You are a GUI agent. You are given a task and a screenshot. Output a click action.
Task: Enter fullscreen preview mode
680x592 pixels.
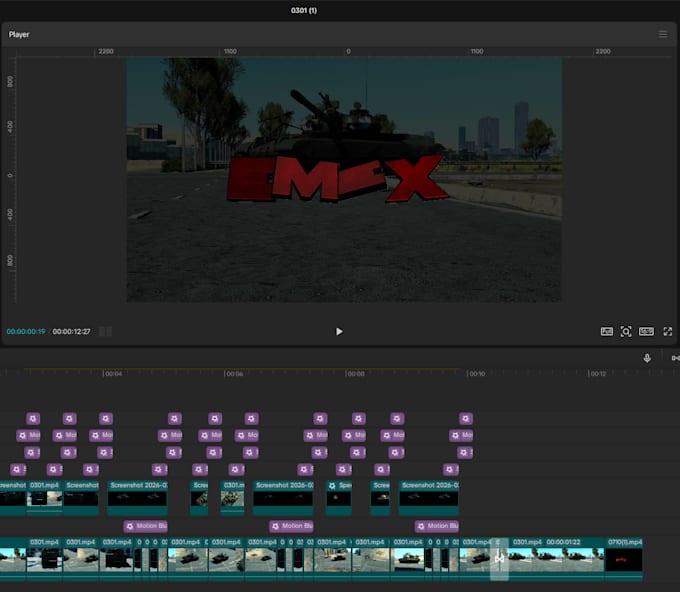[667, 331]
